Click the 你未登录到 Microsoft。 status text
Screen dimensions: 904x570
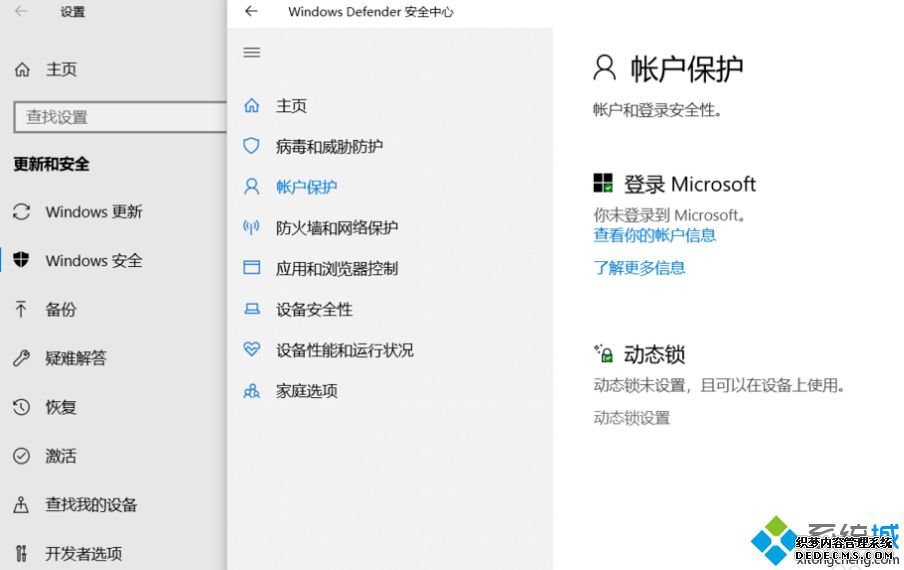pyautogui.click(x=669, y=215)
